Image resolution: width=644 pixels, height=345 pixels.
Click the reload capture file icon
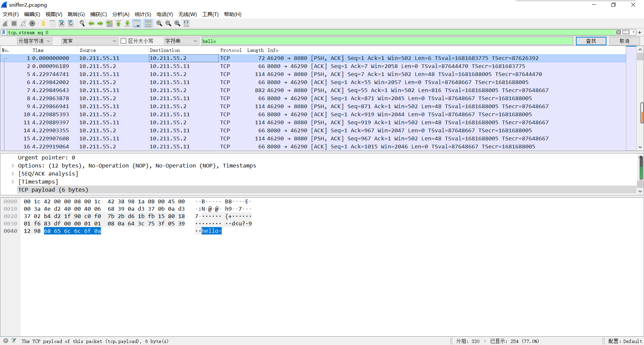pyautogui.click(x=71, y=23)
